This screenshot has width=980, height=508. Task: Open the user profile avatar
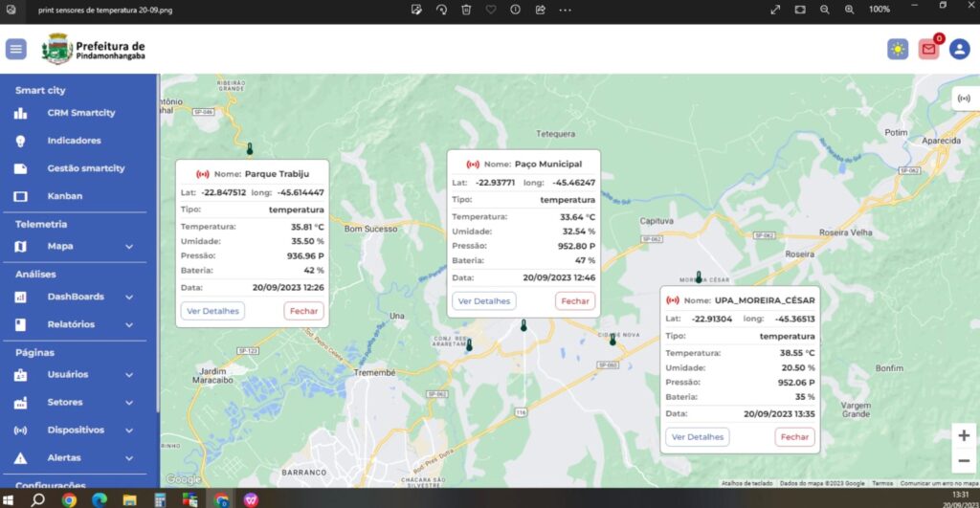tap(959, 49)
